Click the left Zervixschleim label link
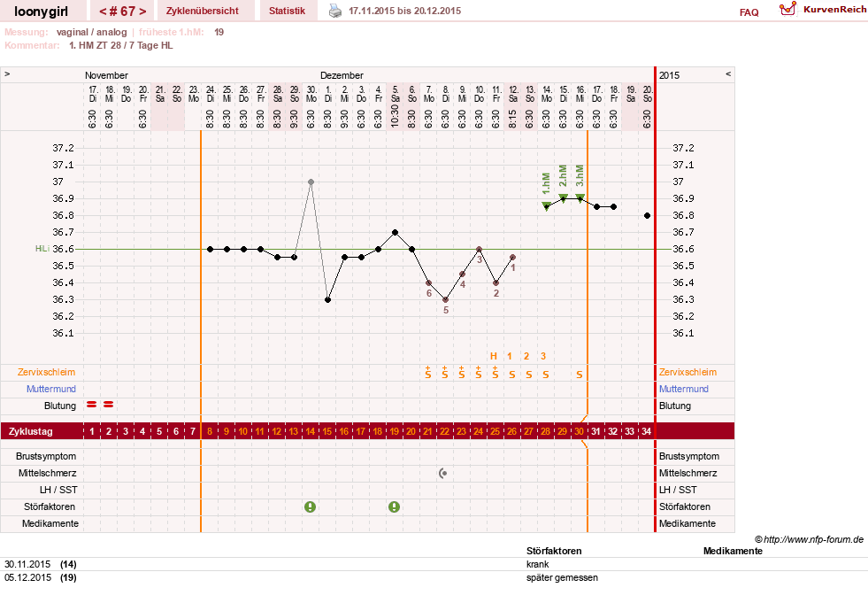 coord(47,373)
